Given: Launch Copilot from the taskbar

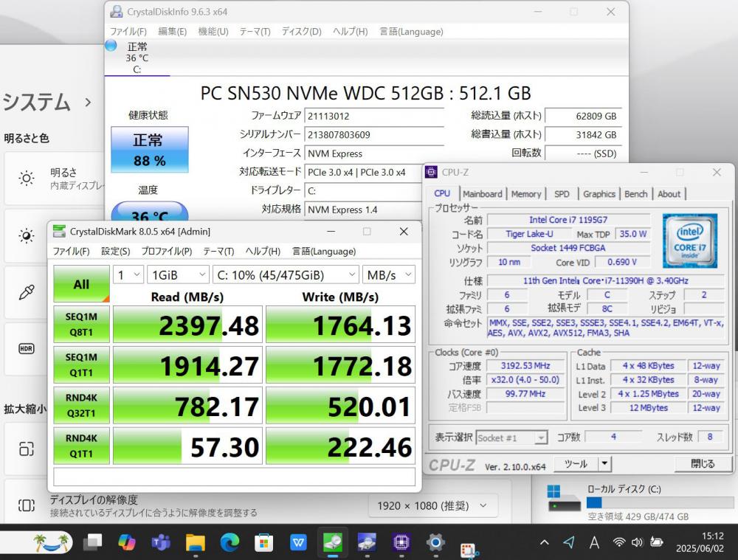Looking at the screenshot, I should click(x=127, y=542).
